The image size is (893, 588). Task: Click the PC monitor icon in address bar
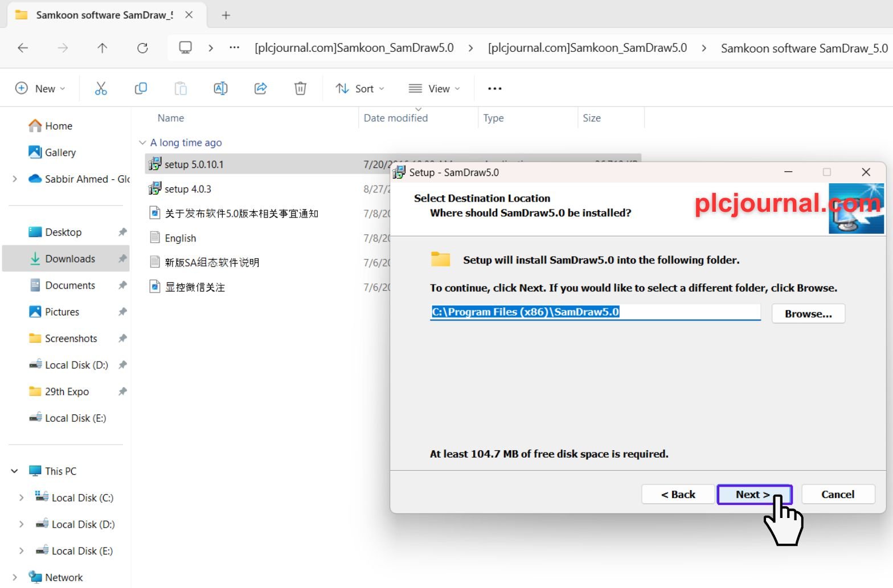(x=186, y=48)
